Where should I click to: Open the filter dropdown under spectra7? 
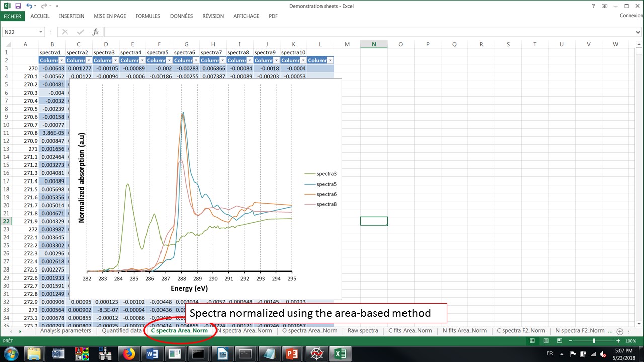pos(223,60)
